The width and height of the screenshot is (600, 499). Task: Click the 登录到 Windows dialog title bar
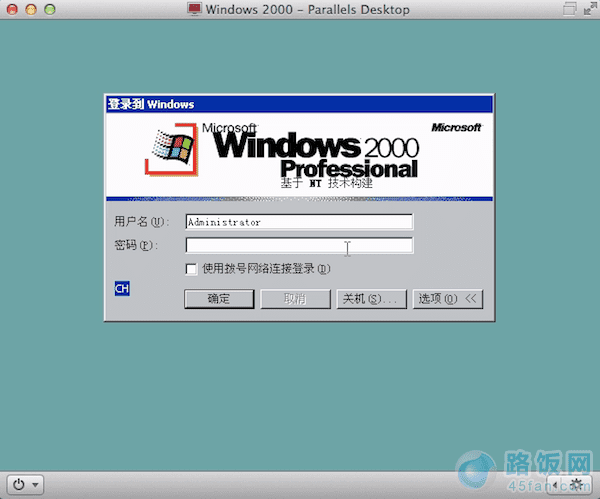coord(299,104)
